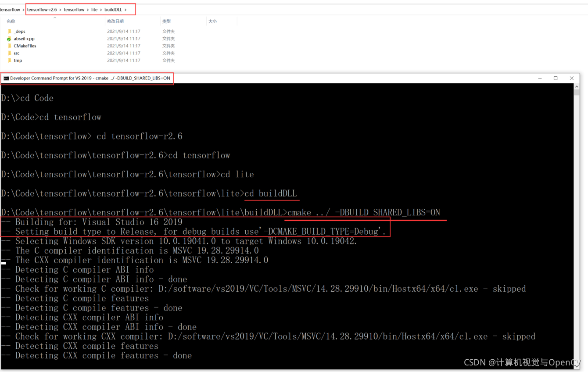Open the src folder icon
This screenshot has height=372, width=588.
pos(9,53)
